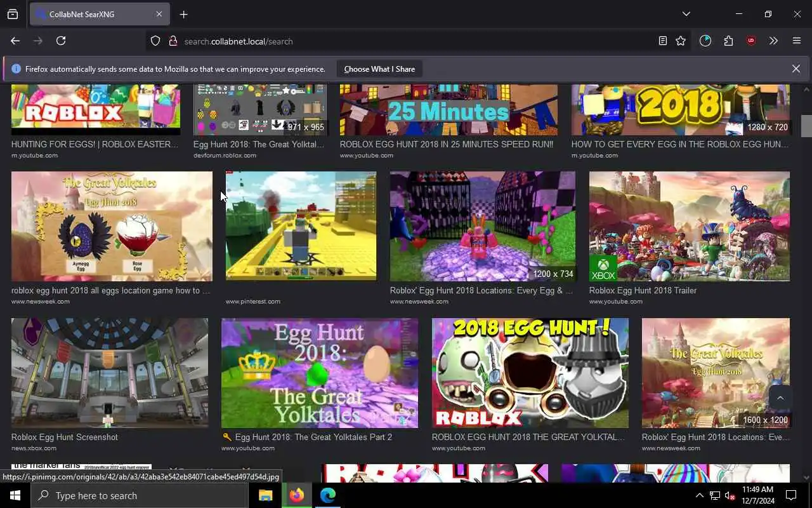Dismiss the Firefox data notification bar
812x508 pixels.
click(x=796, y=69)
